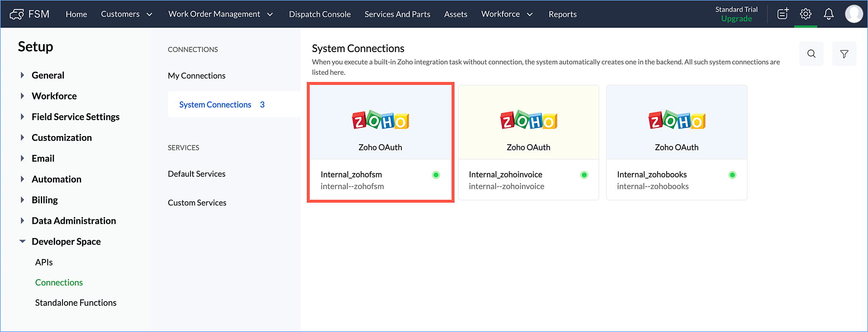
Task: Click the Standard Trial label
Action: click(x=736, y=9)
